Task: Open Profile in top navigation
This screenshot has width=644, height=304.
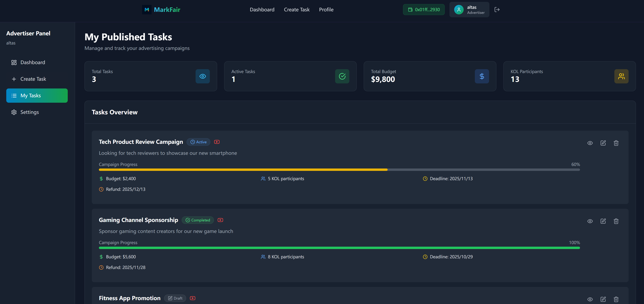Action: click(326, 9)
